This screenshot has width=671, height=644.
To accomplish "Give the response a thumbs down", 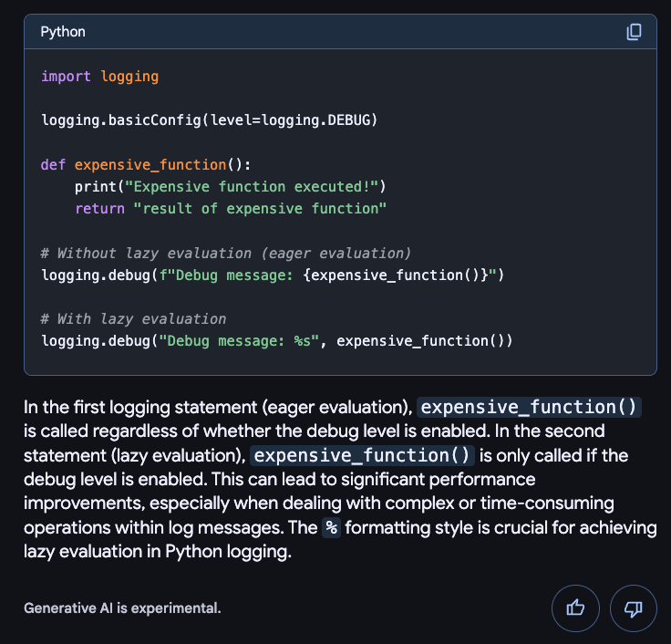I will (x=634, y=608).
